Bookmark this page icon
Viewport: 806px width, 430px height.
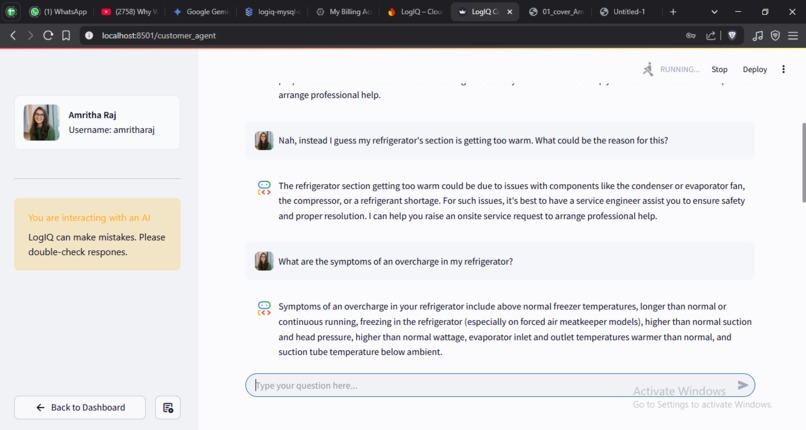[x=66, y=35]
